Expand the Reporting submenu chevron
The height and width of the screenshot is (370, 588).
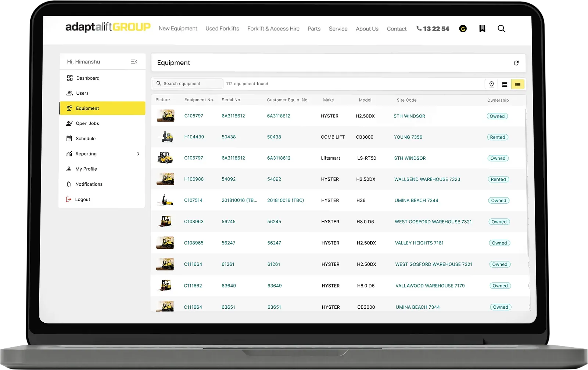click(x=138, y=154)
